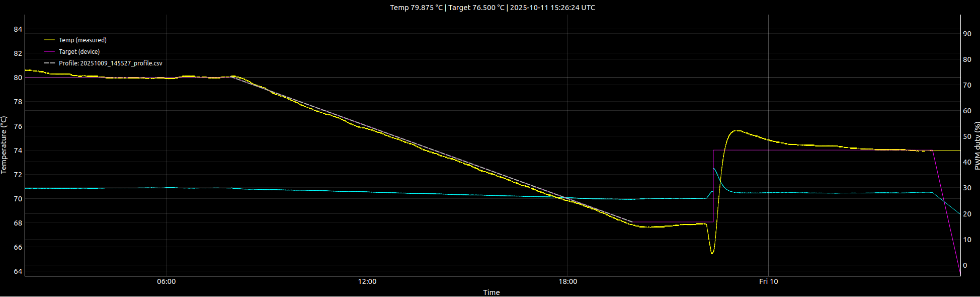The height and width of the screenshot is (297, 980).
Task: Toggle the Profile csv legend entry
Action: pyautogui.click(x=110, y=63)
